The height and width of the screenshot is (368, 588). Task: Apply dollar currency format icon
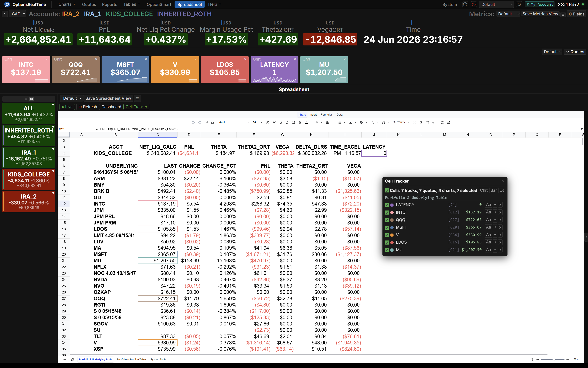[x=421, y=122]
